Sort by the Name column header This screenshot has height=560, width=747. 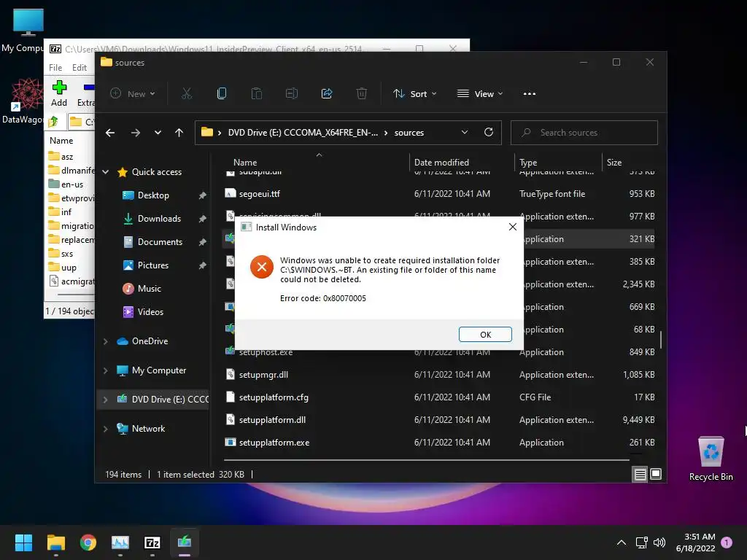point(245,163)
